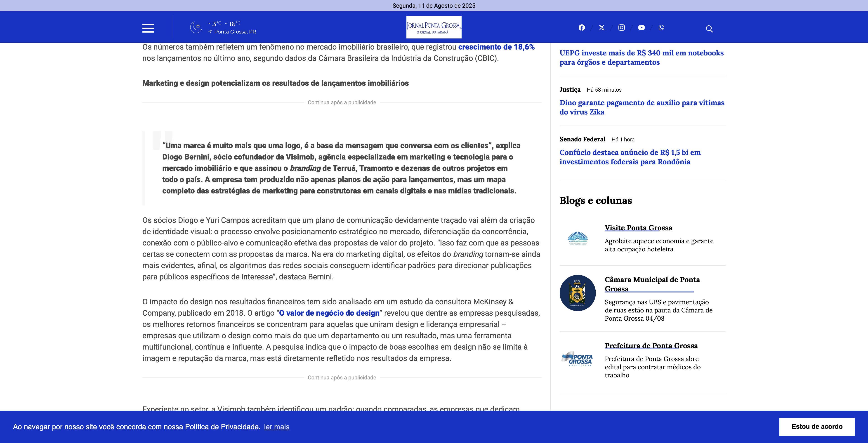Open 'Agroleite aquece economia' blog post
Image resolution: width=868 pixels, height=443 pixels.
click(659, 245)
